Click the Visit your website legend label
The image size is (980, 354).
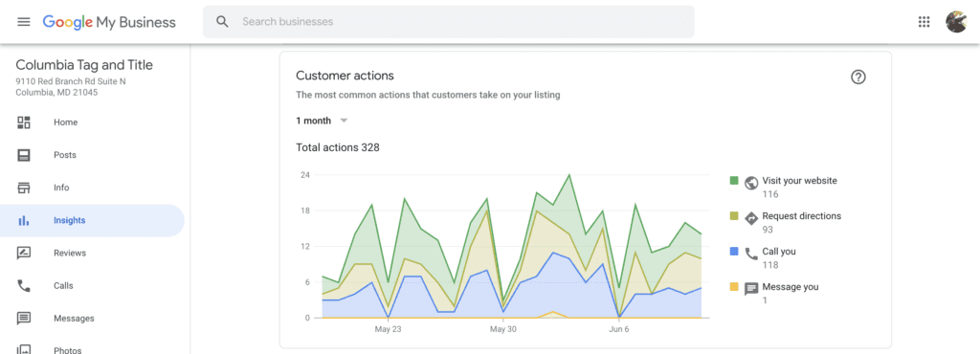[x=799, y=181]
